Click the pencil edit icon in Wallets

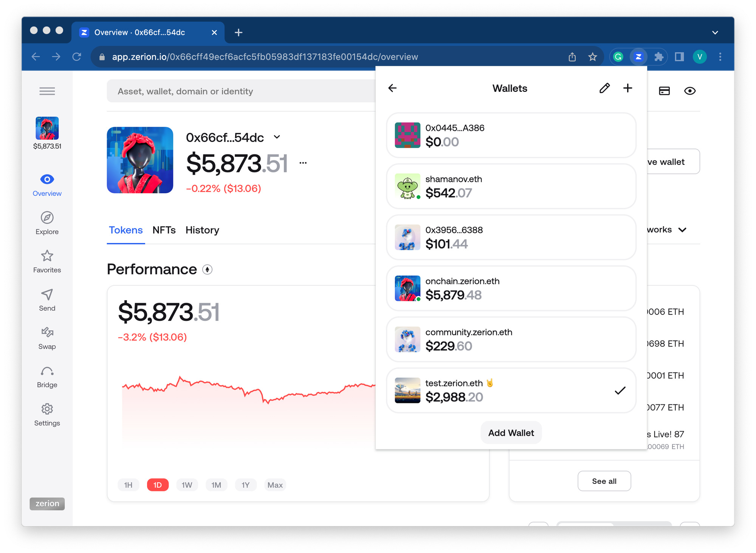[604, 88]
